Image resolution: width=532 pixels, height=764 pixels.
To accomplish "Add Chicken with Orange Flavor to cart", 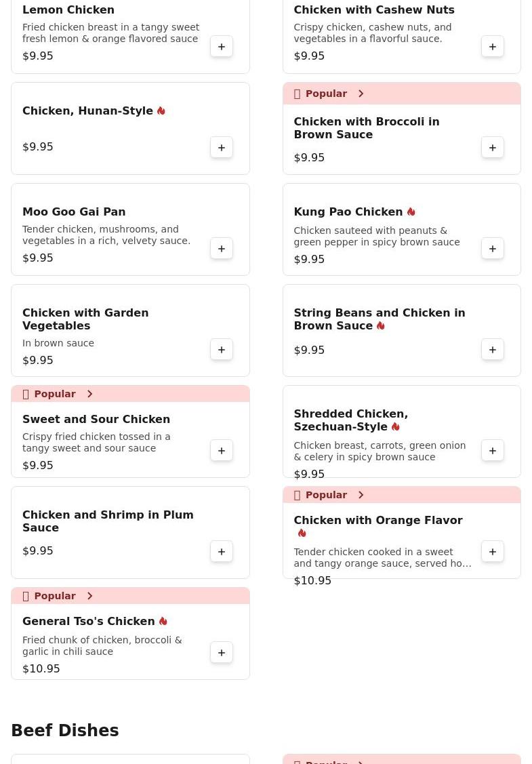I will point(493,552).
